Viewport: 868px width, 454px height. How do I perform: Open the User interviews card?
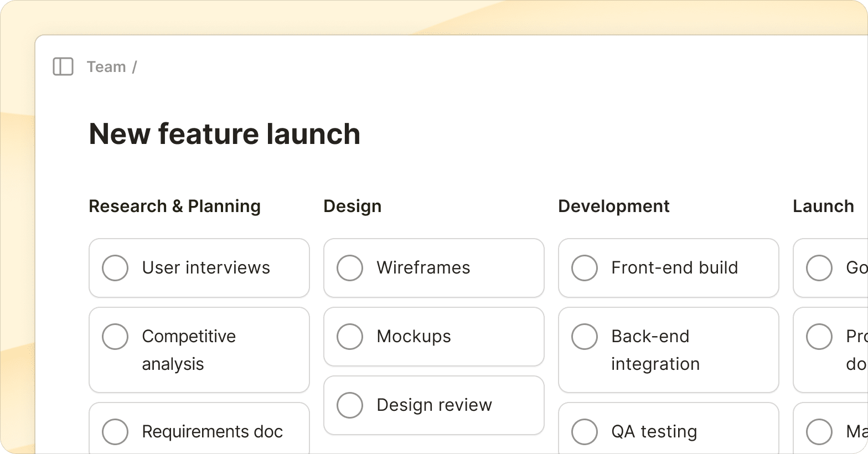tap(206, 268)
